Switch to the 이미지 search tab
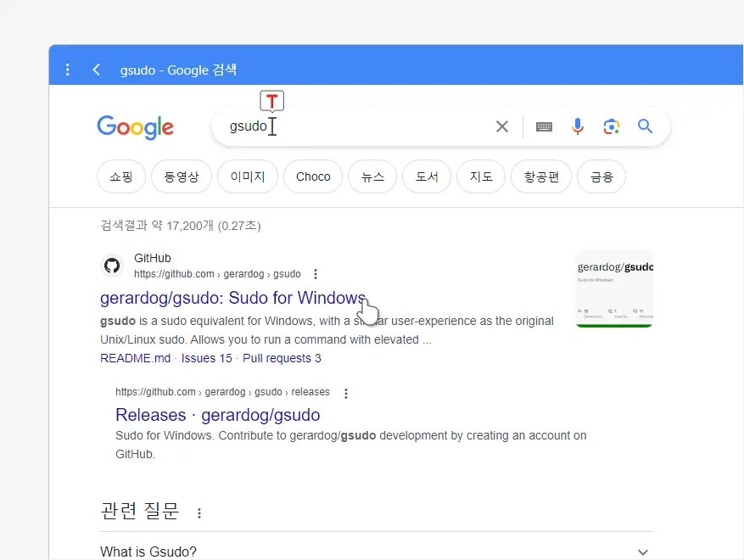Image resolution: width=744 pixels, height=560 pixels. [x=247, y=176]
